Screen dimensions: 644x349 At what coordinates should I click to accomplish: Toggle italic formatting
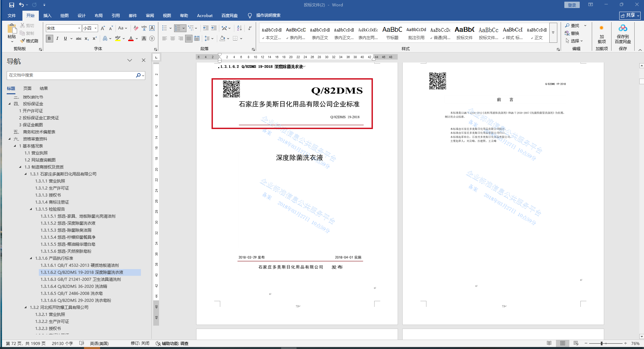click(x=58, y=38)
